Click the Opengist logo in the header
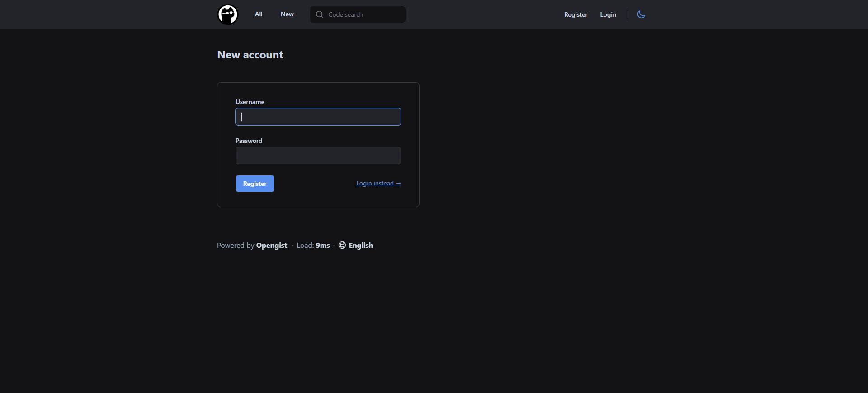 pyautogui.click(x=227, y=14)
